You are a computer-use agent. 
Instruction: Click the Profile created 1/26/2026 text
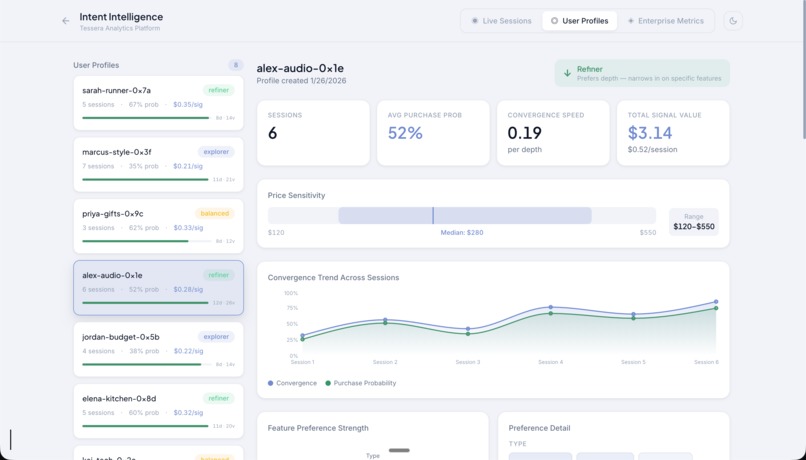tap(301, 81)
